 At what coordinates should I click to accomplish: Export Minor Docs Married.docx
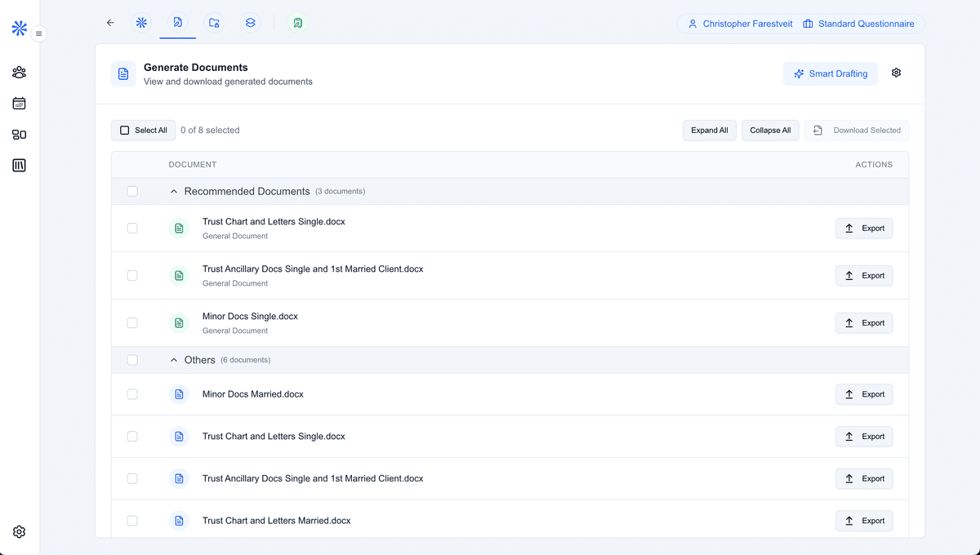point(864,394)
